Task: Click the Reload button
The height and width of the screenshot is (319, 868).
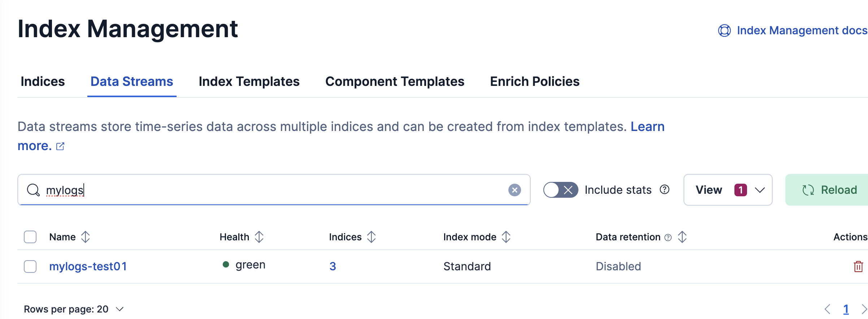Action: click(829, 190)
